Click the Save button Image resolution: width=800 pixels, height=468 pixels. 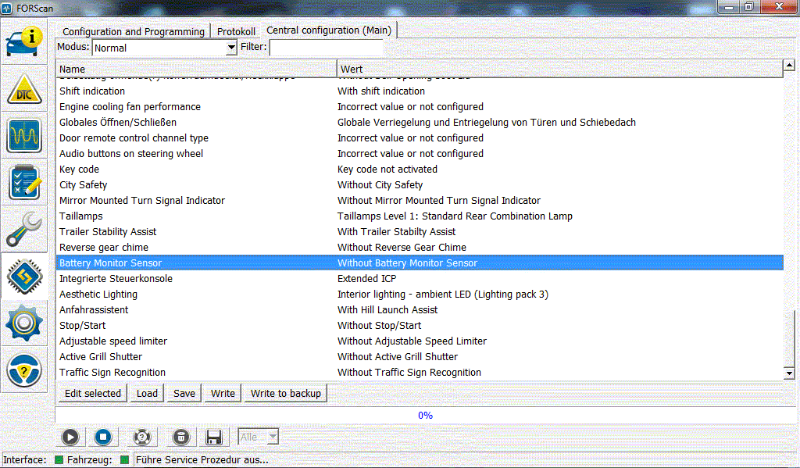184,393
